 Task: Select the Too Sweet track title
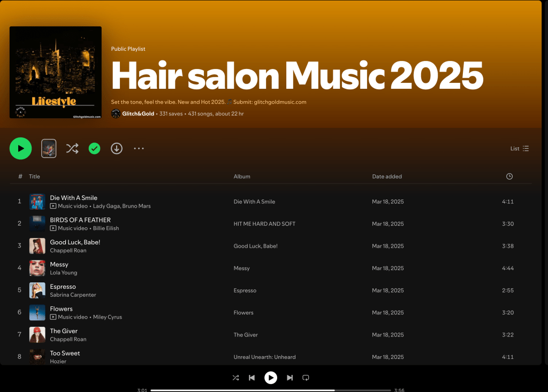pyautogui.click(x=65, y=353)
